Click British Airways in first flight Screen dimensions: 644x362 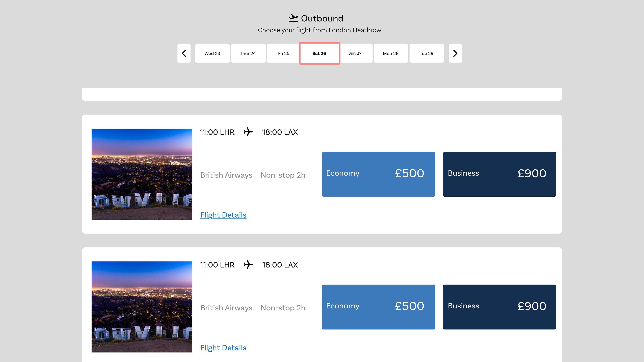tap(226, 175)
